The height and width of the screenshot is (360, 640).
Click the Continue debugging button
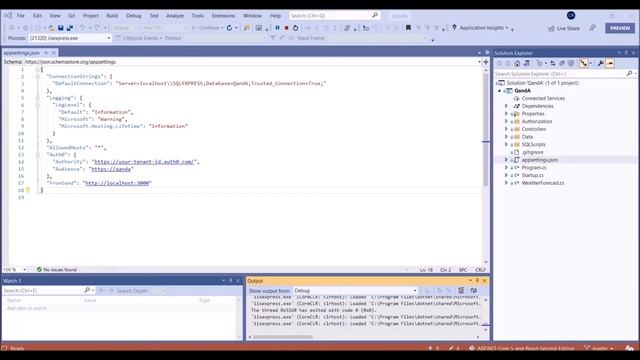[208, 28]
